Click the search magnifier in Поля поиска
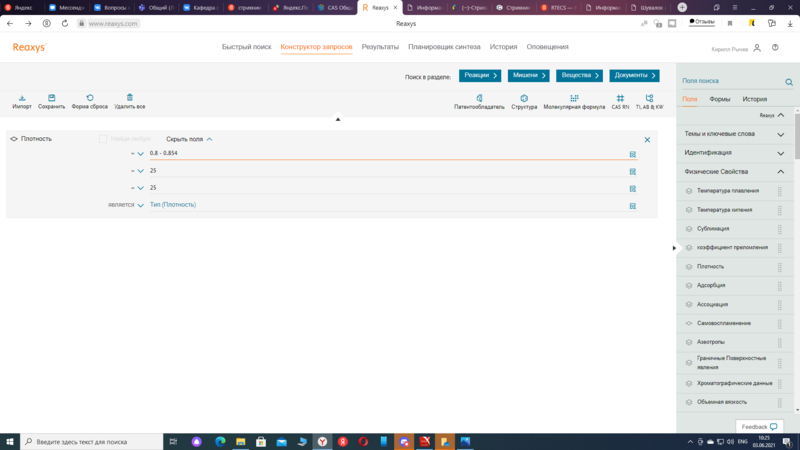Viewport: 800px width, 450px height. (789, 82)
